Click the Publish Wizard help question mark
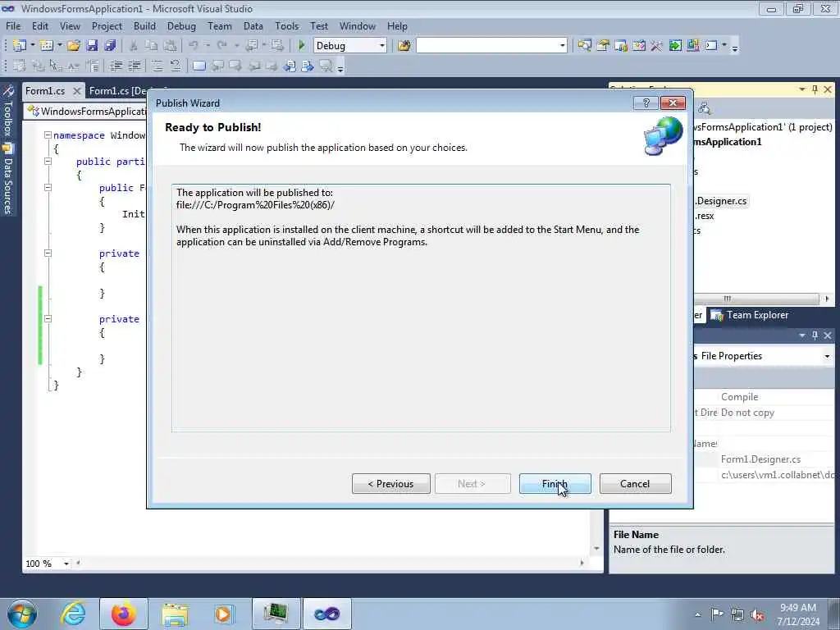840x630 pixels. pos(646,103)
